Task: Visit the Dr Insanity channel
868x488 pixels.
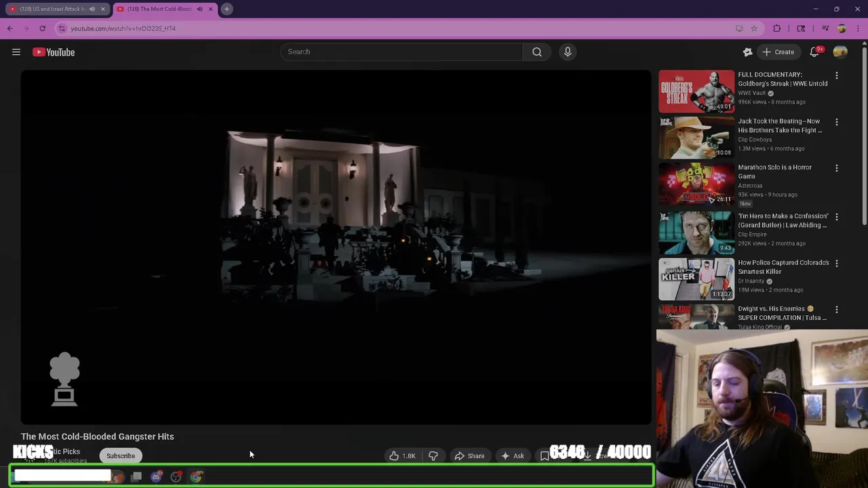Action: point(751,281)
